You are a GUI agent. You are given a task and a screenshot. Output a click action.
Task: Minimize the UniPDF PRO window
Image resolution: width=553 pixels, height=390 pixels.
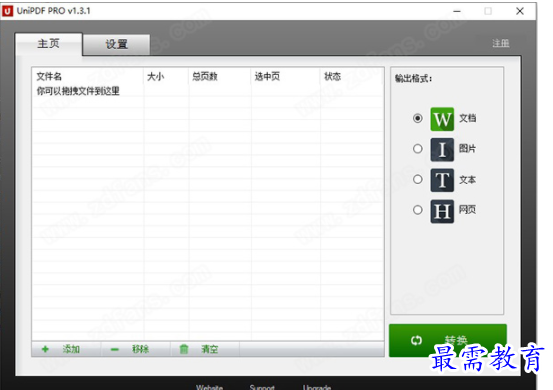click(457, 11)
